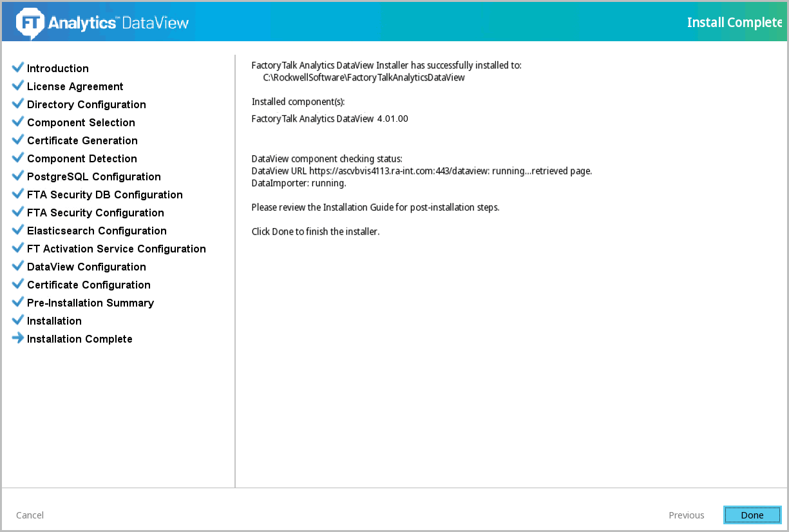The width and height of the screenshot is (789, 532).
Task: Click the arrow beside Installation Complete
Action: pyautogui.click(x=18, y=338)
